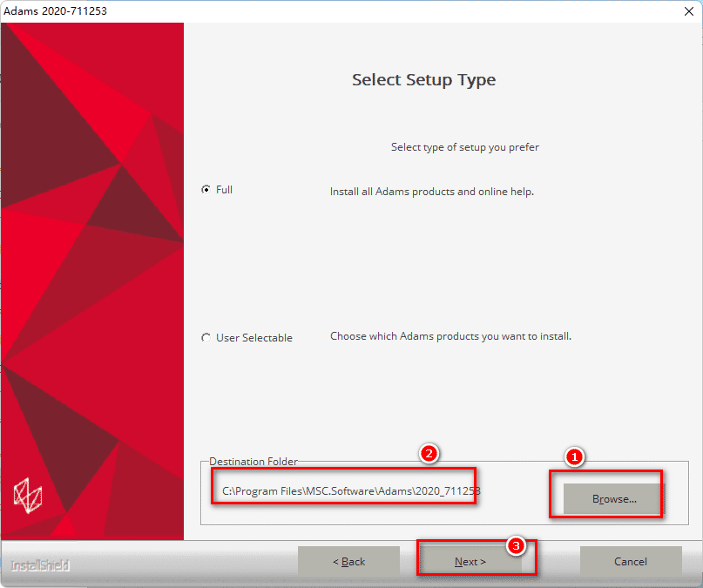
Task: Click the Select Setup Type heading
Action: point(423,80)
